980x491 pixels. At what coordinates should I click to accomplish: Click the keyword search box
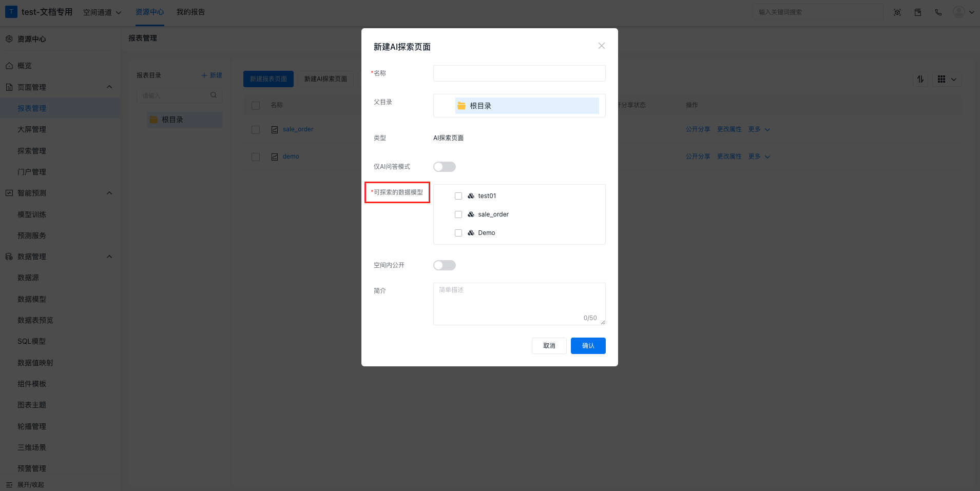(818, 12)
